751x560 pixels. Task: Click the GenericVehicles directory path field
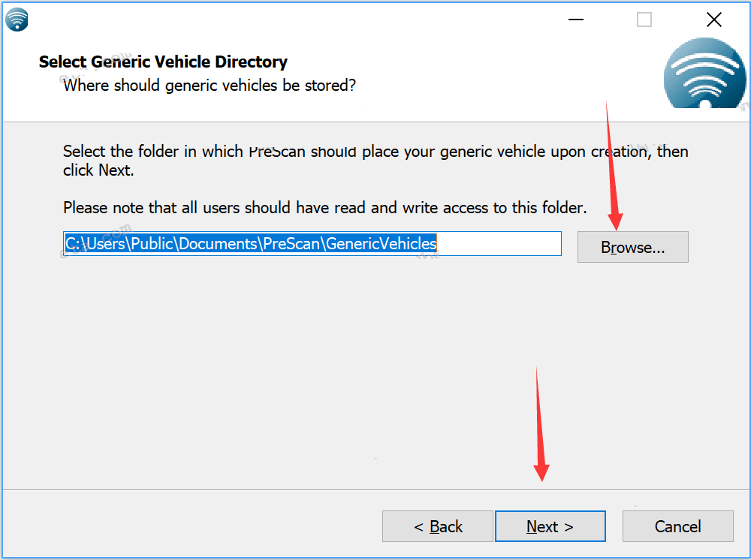point(312,243)
